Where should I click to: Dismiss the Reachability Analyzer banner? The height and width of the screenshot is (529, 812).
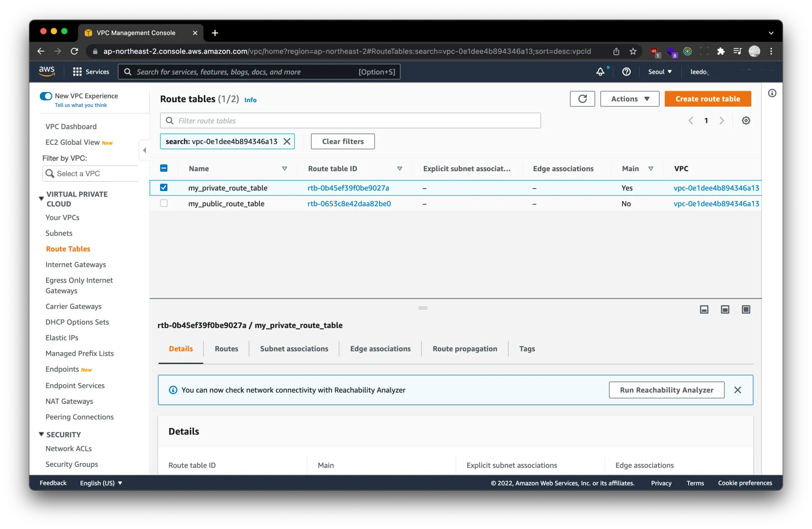coord(737,390)
